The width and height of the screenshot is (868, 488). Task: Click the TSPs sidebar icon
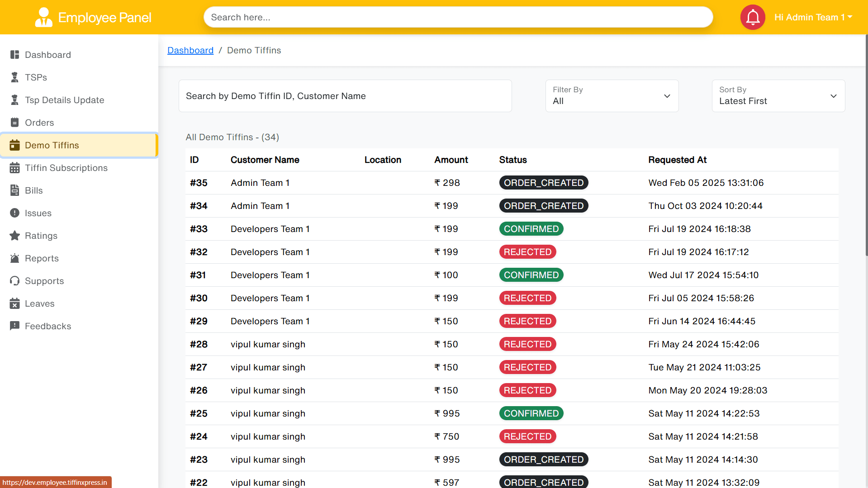(14, 77)
